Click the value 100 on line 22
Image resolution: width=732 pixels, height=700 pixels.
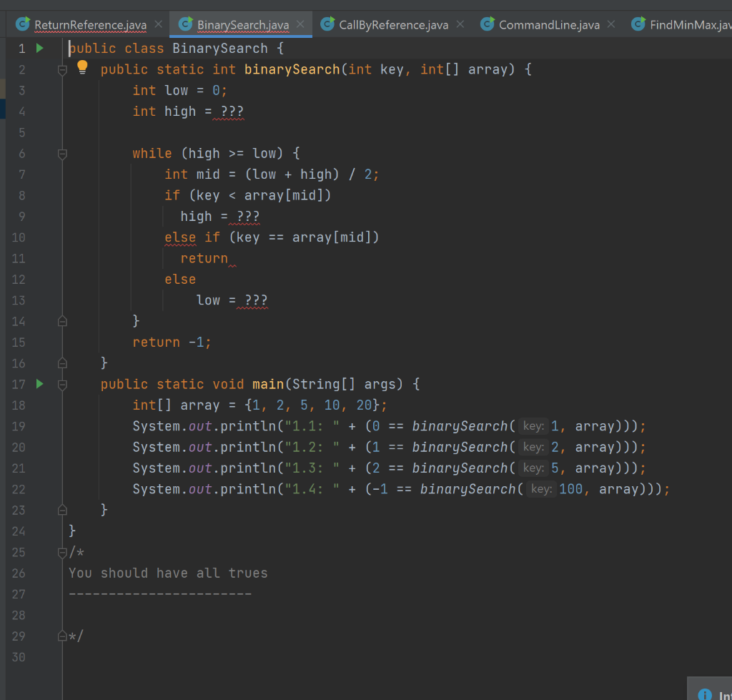pos(571,489)
